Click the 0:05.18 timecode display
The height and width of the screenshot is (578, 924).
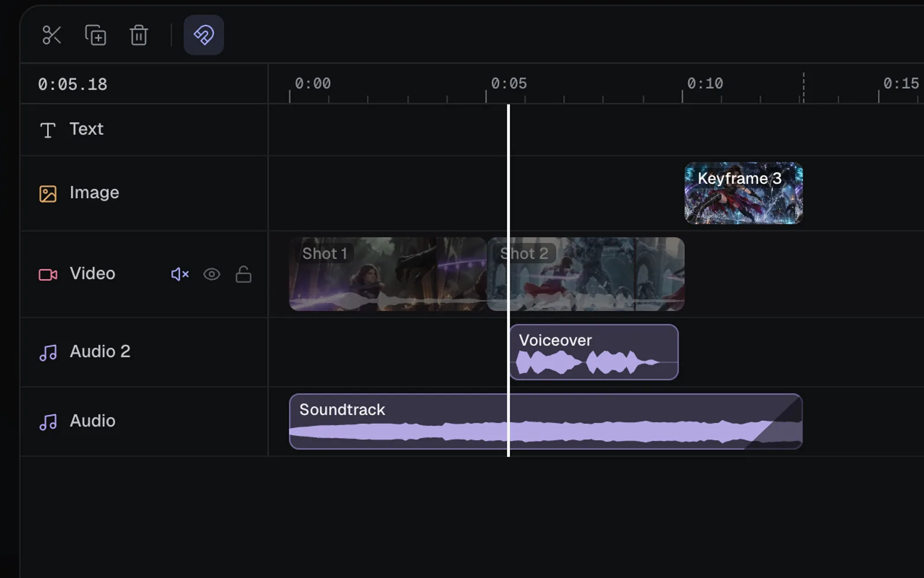[x=73, y=84]
